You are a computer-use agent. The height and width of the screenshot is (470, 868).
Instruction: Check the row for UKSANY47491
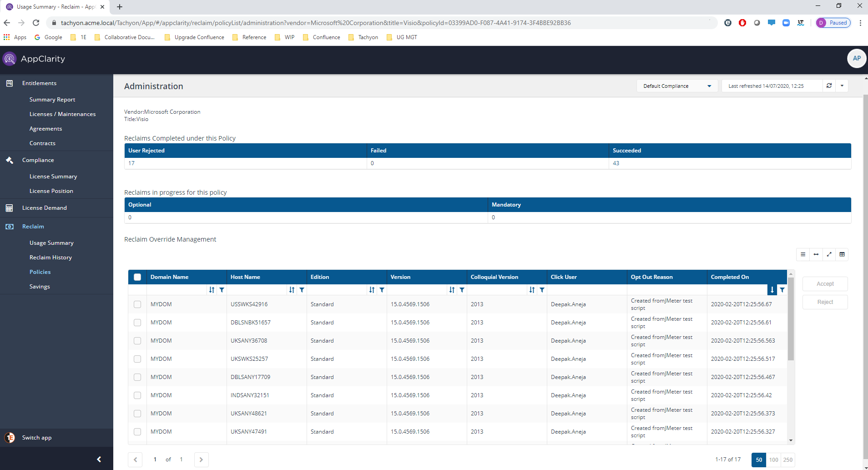(x=137, y=432)
